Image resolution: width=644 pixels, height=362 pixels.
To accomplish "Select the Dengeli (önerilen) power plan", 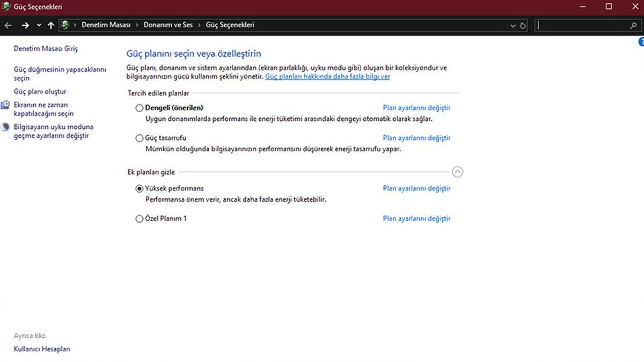I will pyautogui.click(x=140, y=108).
